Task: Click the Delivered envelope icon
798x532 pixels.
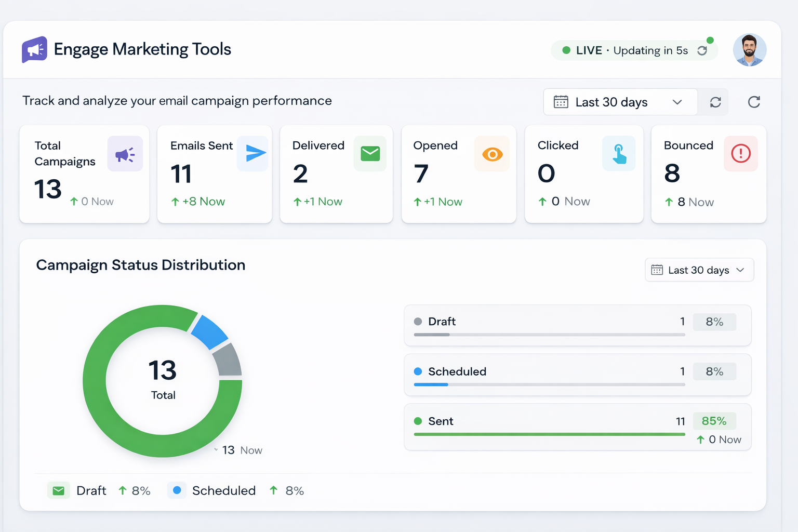Action: click(370, 153)
